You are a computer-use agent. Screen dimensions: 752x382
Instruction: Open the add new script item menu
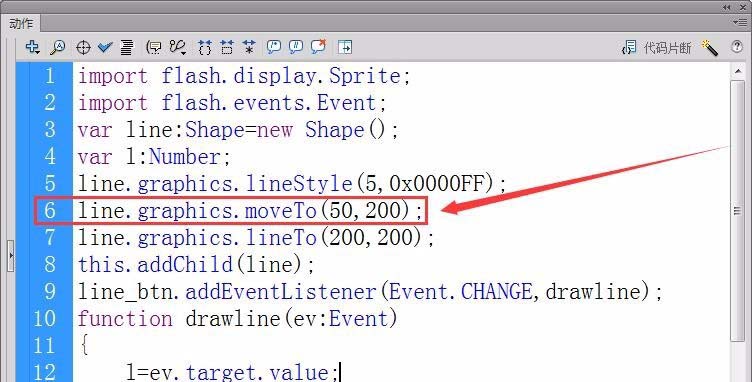point(32,47)
